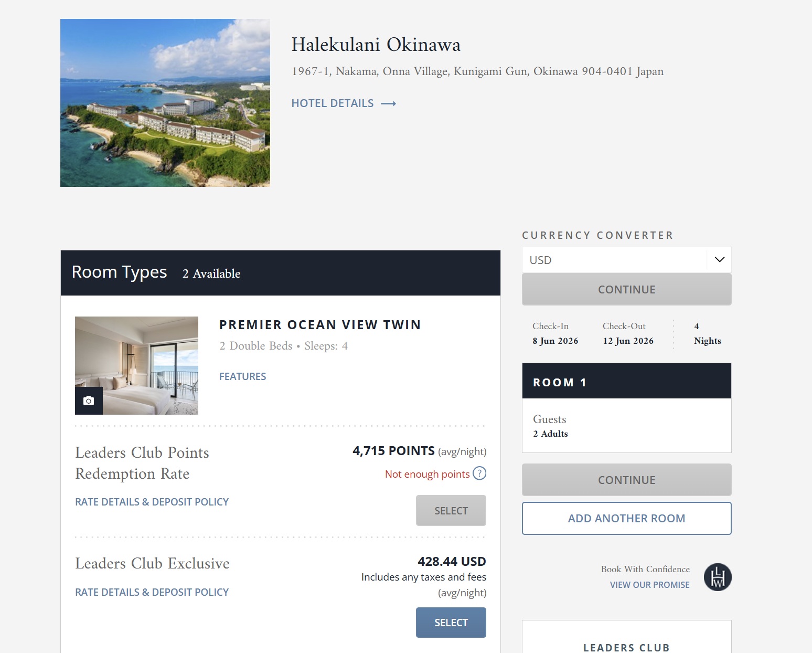Open the room photo gallery camera icon
This screenshot has height=653, width=812.
89,401
